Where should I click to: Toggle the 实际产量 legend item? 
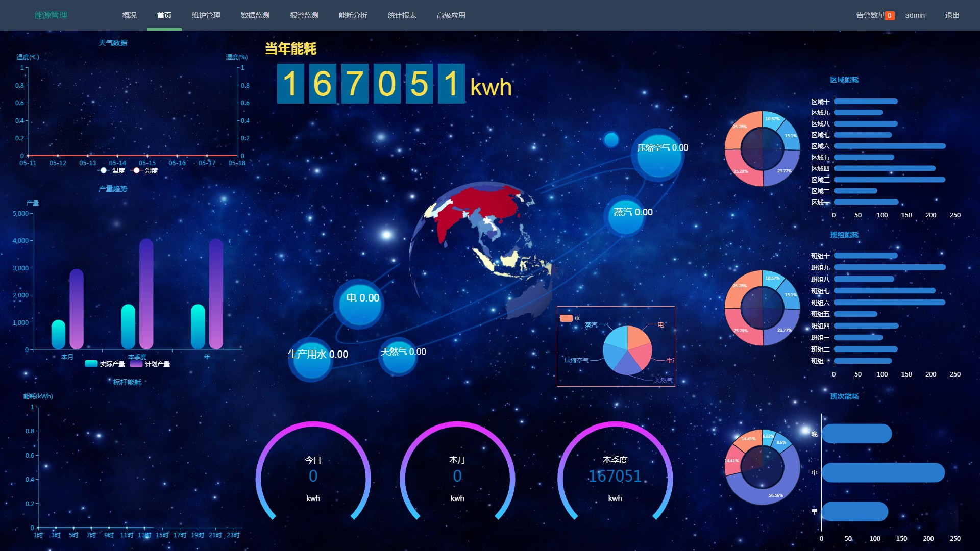pyautogui.click(x=105, y=364)
